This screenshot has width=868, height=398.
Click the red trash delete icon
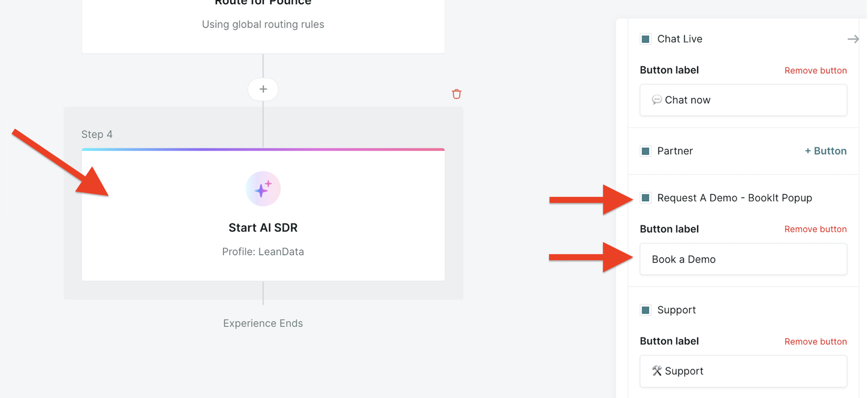click(457, 94)
